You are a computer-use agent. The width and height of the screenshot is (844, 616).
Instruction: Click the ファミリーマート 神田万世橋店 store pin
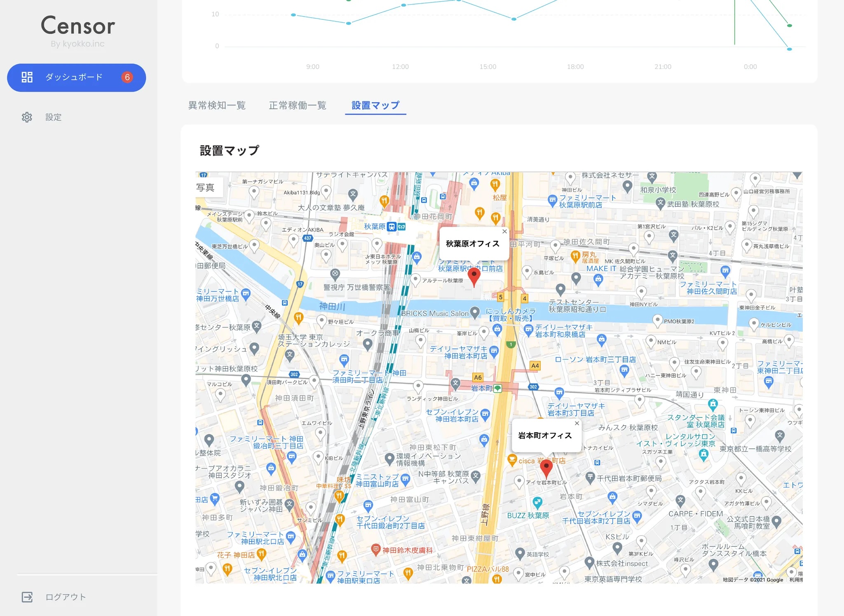pos(246,295)
